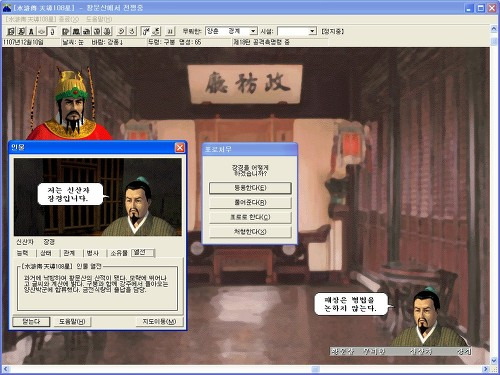Click the horizontal scrollbar right arrow
The width and height of the screenshot is (500, 375).
pyautogui.click(x=486, y=369)
